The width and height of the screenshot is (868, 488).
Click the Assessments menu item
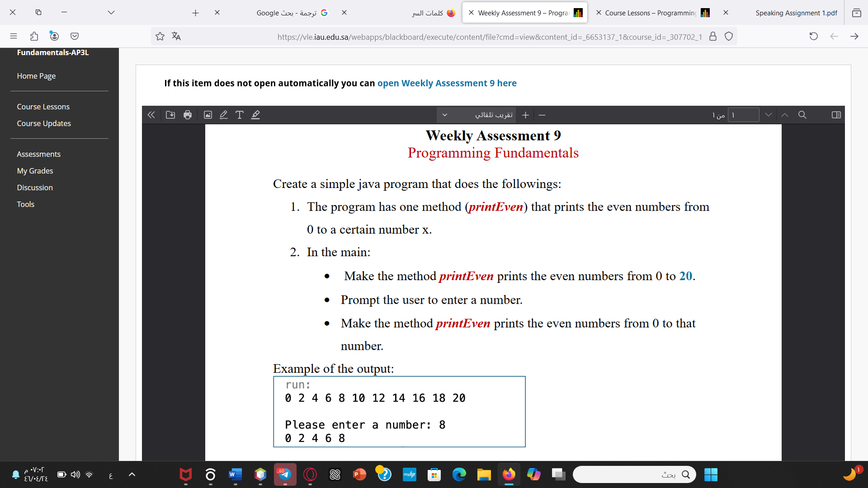click(x=39, y=154)
